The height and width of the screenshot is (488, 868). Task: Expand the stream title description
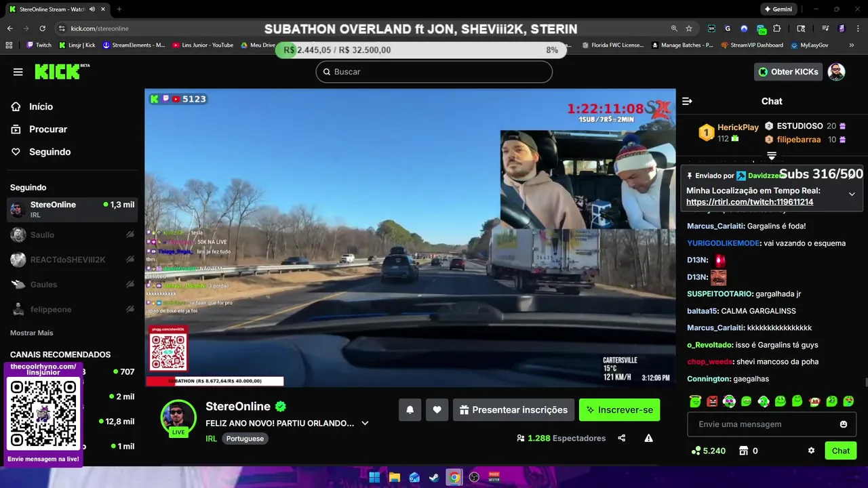(365, 424)
